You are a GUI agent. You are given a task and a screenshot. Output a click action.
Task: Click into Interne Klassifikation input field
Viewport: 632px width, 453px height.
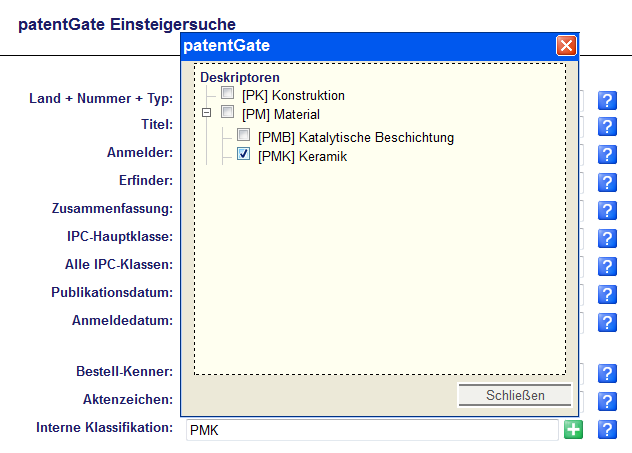pyautogui.click(x=372, y=430)
